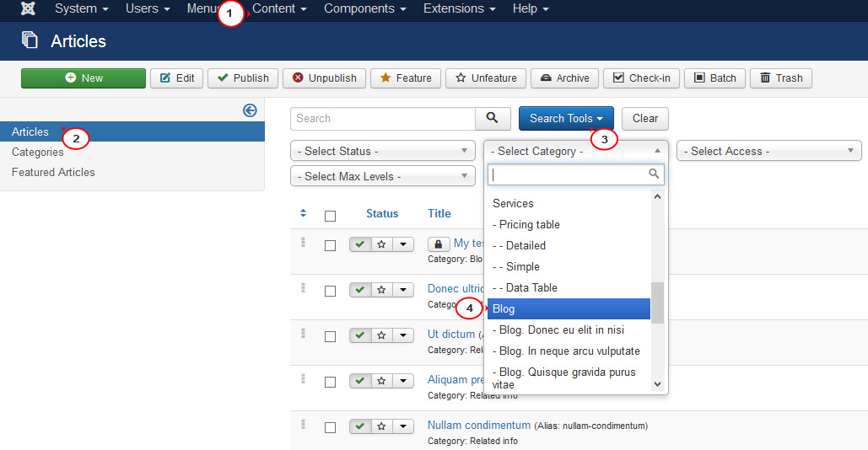Click the green New button
The height and width of the screenshot is (450, 868).
pos(84,78)
